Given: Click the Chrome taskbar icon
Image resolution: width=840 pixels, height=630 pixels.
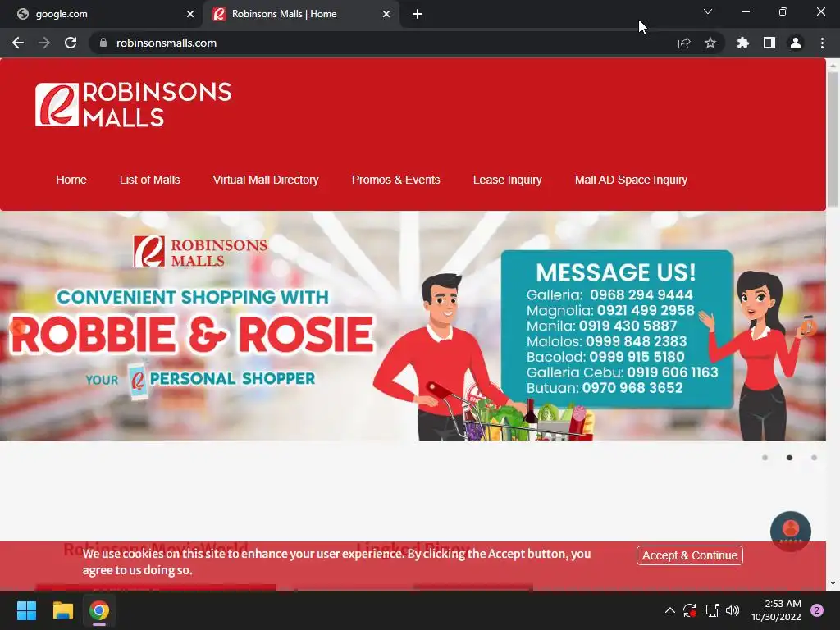Looking at the screenshot, I should (99, 610).
